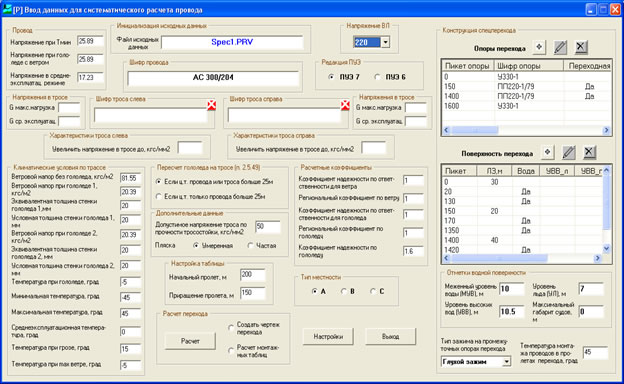Select surface row with picket 170
Image resolution: width=624 pixels, height=384 pixels.
coord(523,221)
